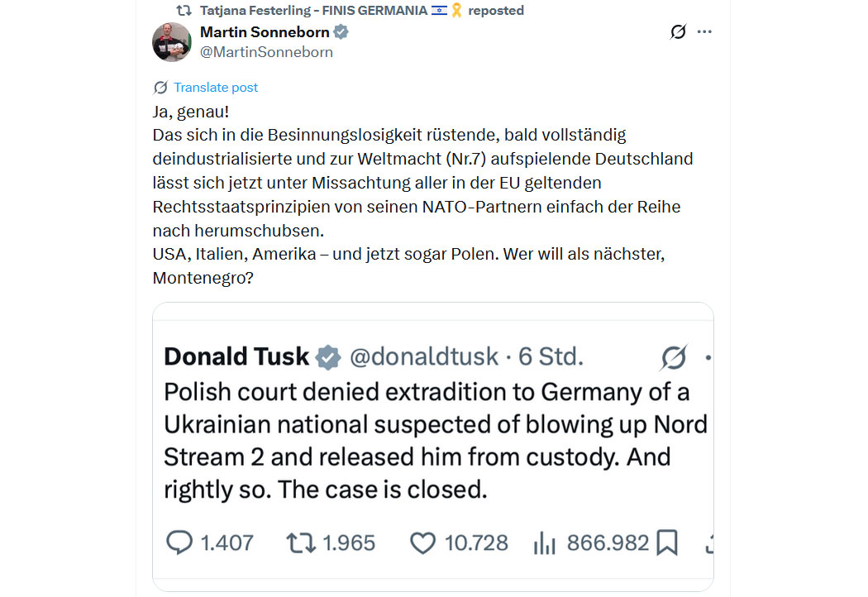
Task: Open the @MartinSonneborn handle link
Action: pyautogui.click(x=266, y=52)
